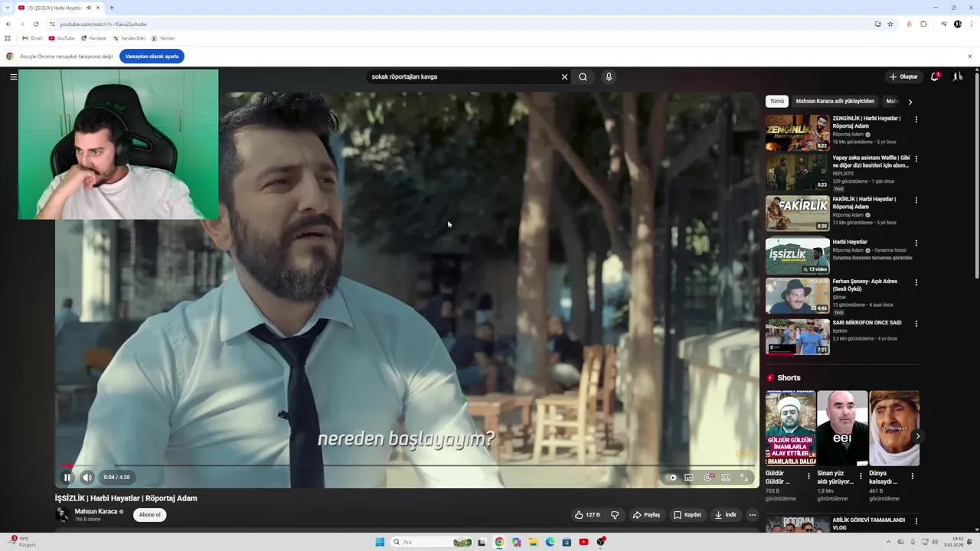This screenshot has width=980, height=551.
Task: Open the Windows Start menu
Action: pos(380,542)
